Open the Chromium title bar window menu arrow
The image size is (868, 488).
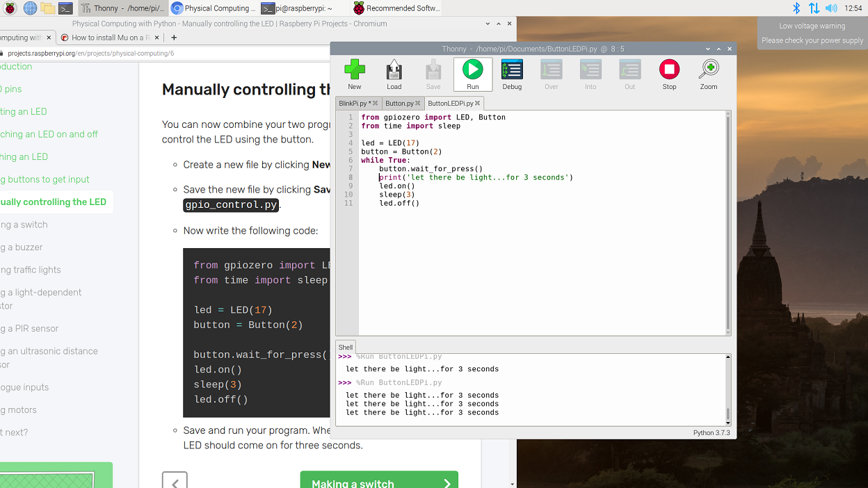(488, 24)
